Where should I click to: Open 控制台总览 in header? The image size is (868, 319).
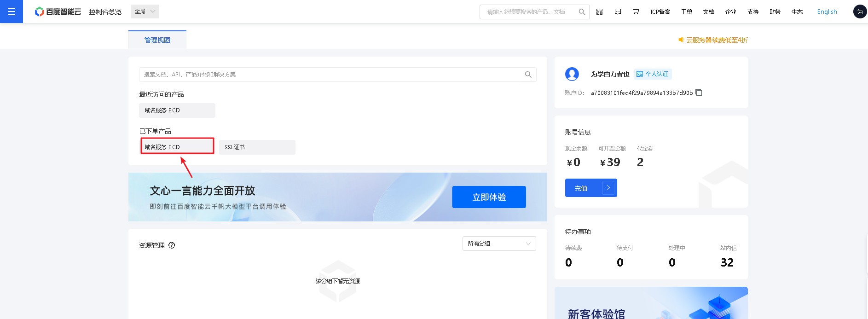[x=105, y=12]
